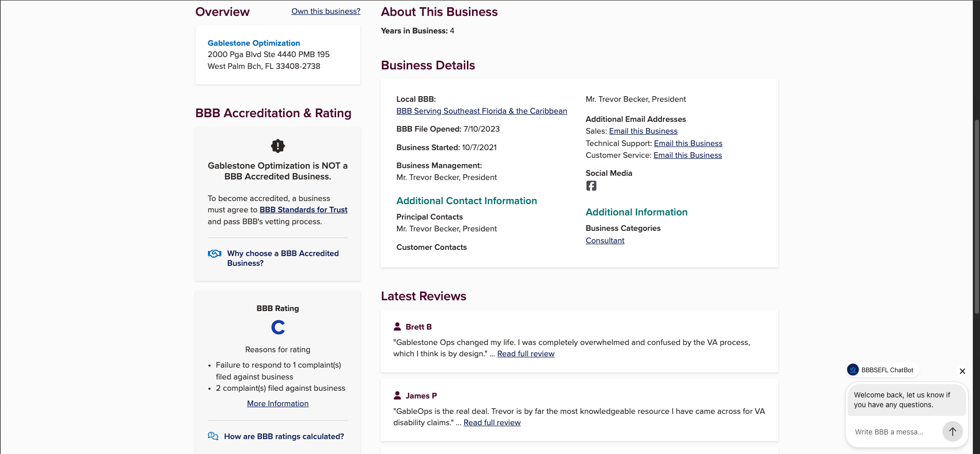The width and height of the screenshot is (980, 454).
Task: Click the BBBSEFL ChatBot logo icon
Action: (853, 370)
